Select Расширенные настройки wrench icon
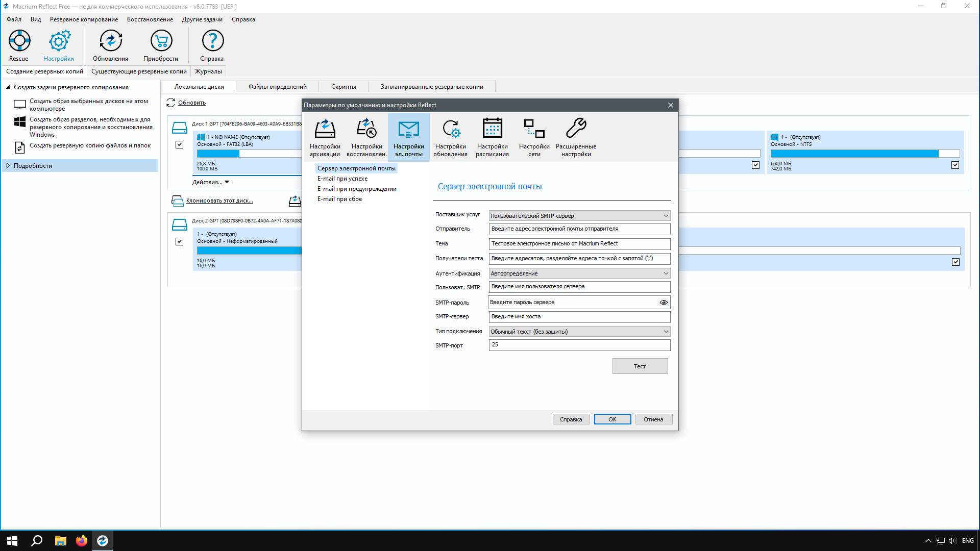The height and width of the screenshot is (551, 980). [x=576, y=137]
